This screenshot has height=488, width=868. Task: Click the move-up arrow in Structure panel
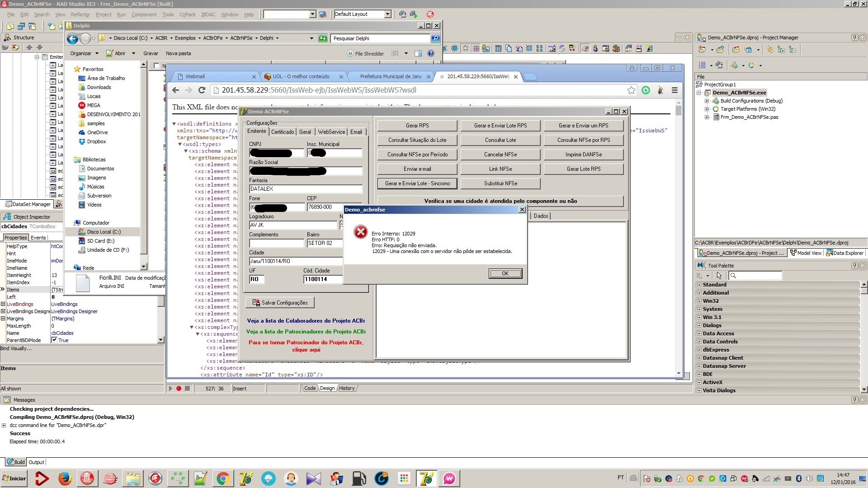pos(29,47)
